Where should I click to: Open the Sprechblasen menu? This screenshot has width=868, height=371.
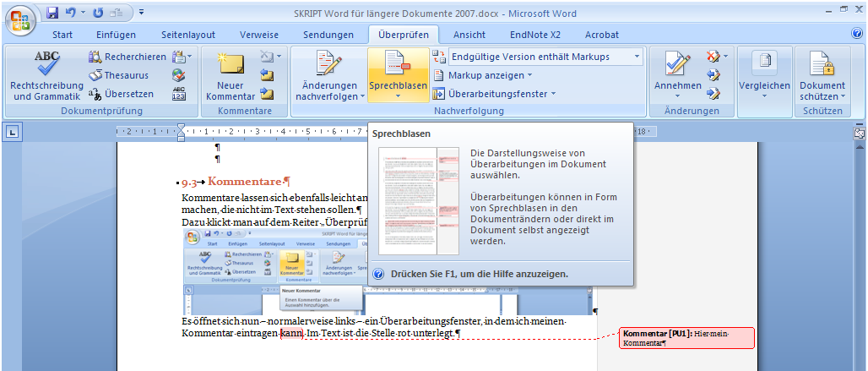coord(398,76)
